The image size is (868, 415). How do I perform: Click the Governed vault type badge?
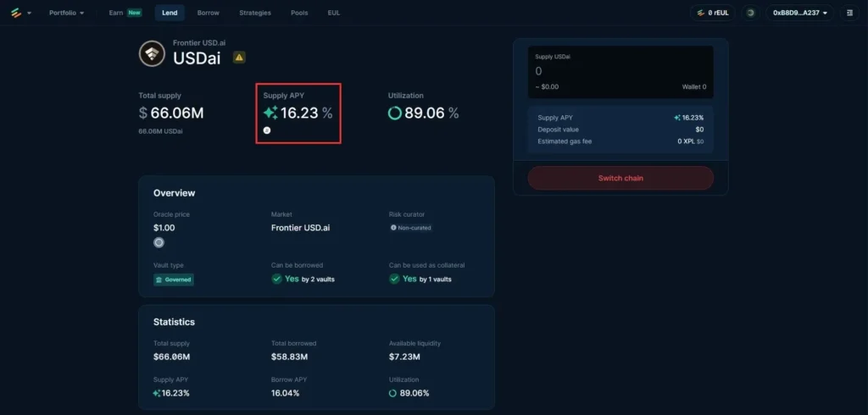[x=174, y=279]
